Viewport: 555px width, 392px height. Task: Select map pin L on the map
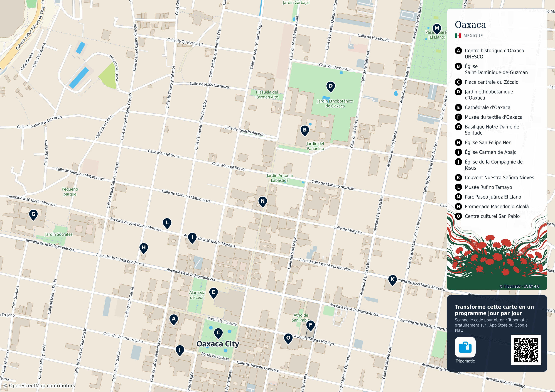[167, 223]
